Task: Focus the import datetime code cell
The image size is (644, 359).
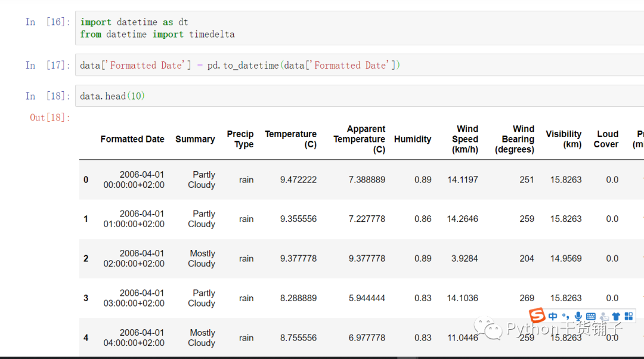Action: pos(360,28)
